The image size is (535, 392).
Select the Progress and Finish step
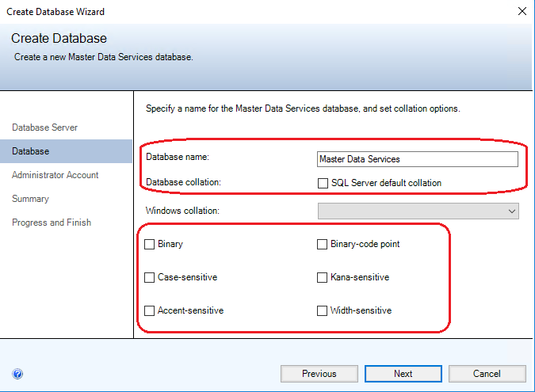[52, 223]
